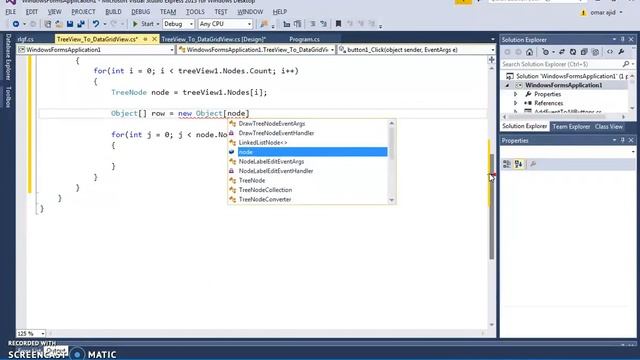640x360 pixels.
Task: Click the Comment out selected lines icon
Action: [313, 24]
